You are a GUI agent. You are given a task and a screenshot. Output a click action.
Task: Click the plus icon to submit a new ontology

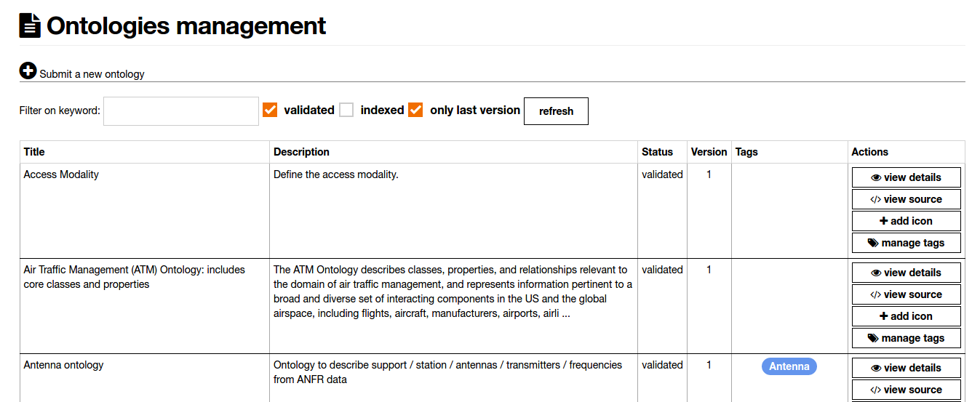pos(28,71)
